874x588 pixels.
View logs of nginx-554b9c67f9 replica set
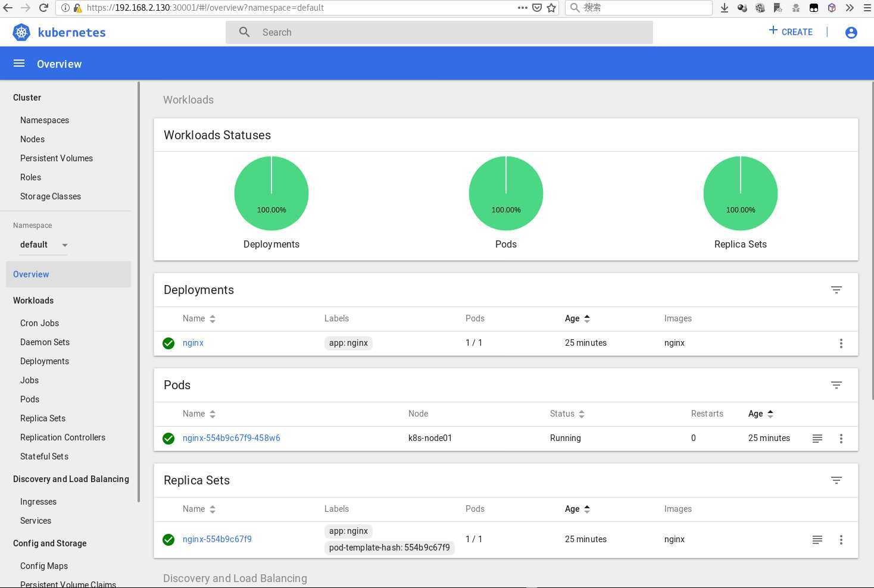[817, 540]
